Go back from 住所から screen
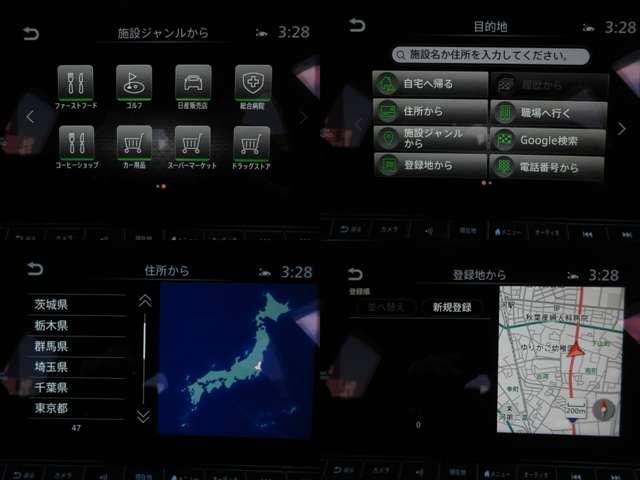Viewport: 640px width, 480px height. 34,269
